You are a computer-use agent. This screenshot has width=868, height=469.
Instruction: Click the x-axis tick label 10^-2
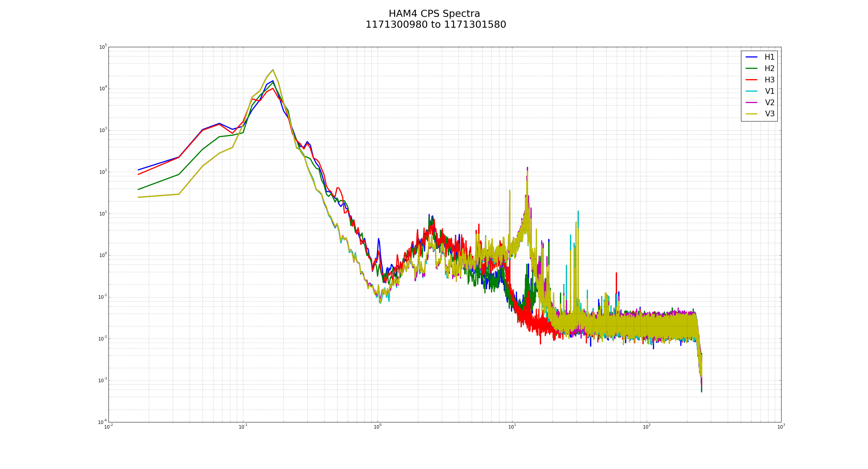coord(108,427)
